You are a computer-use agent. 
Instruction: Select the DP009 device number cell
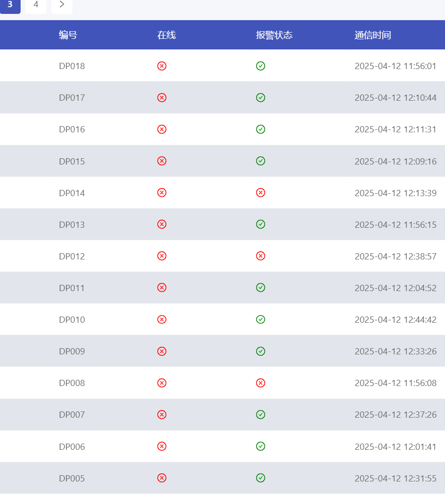pyautogui.click(x=72, y=351)
